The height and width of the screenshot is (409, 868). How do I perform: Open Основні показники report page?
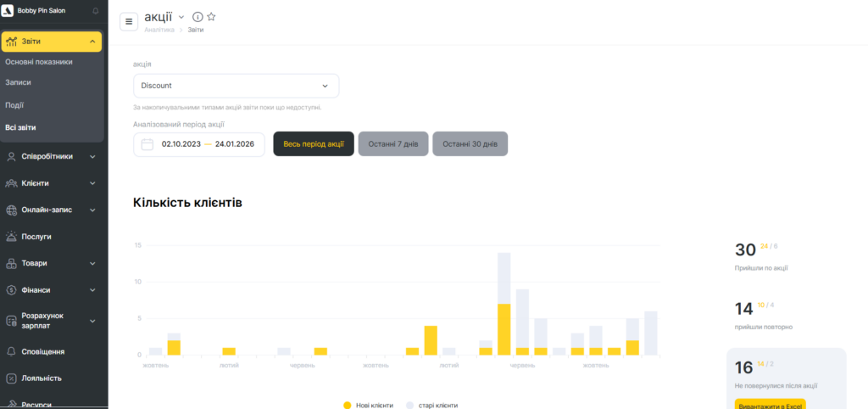tap(39, 62)
